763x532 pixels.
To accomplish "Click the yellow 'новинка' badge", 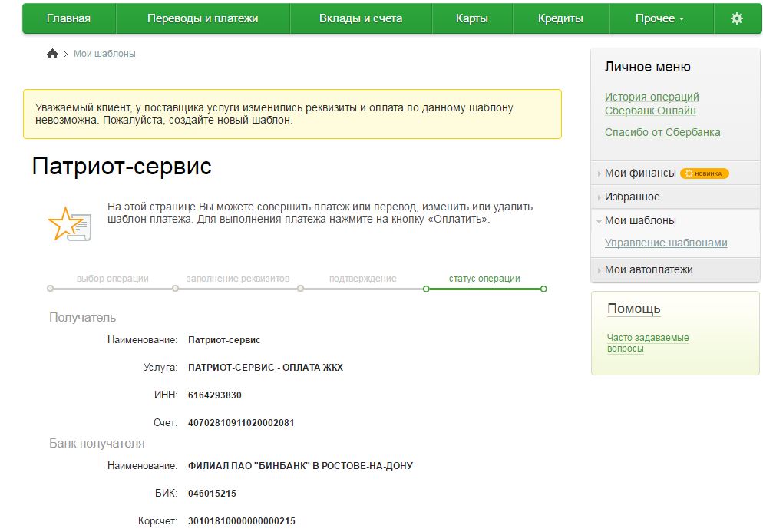I will tap(705, 173).
